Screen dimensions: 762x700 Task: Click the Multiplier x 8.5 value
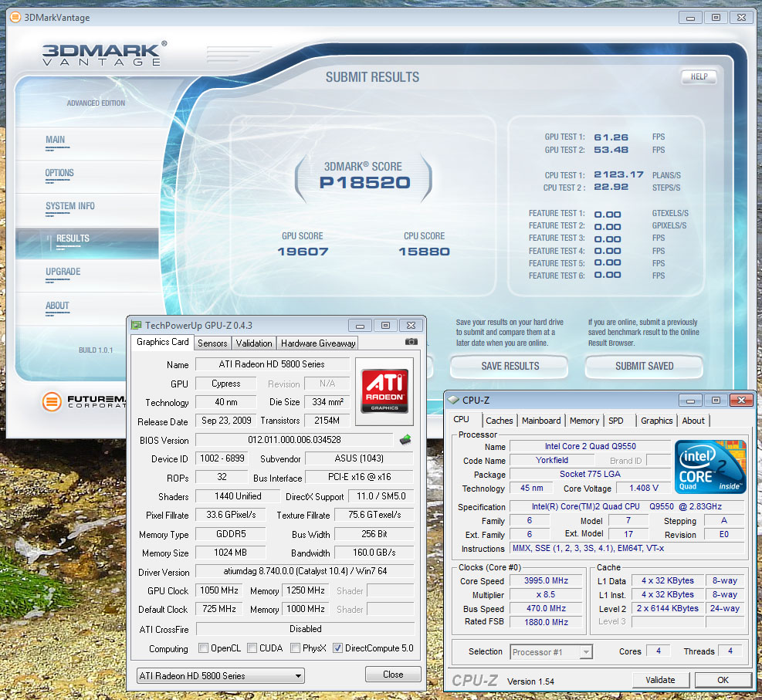[546, 594]
